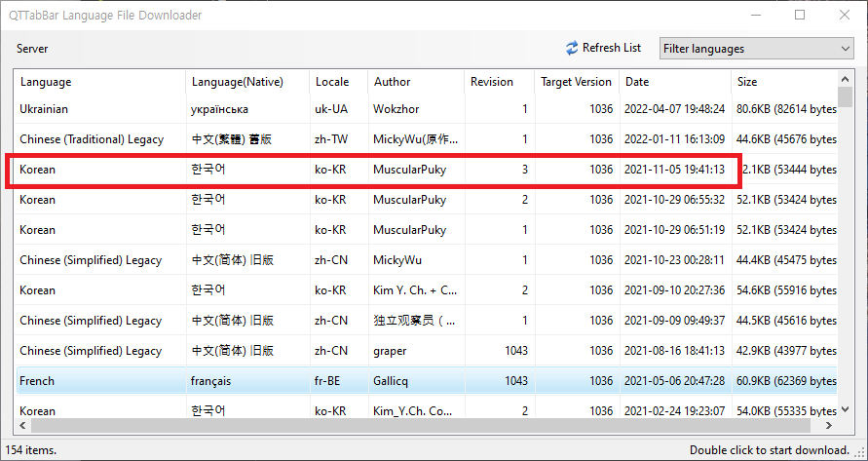Click locale cell fr-BE
Viewport: 868px width, 461px height.
pos(329,381)
